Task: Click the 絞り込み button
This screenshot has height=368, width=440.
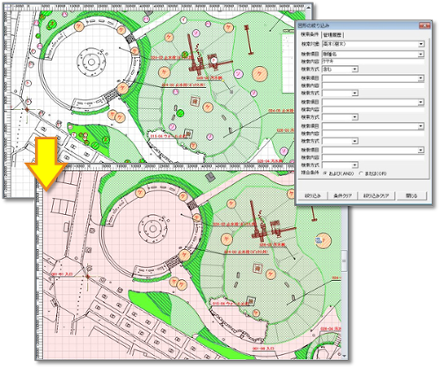Action: [313, 196]
